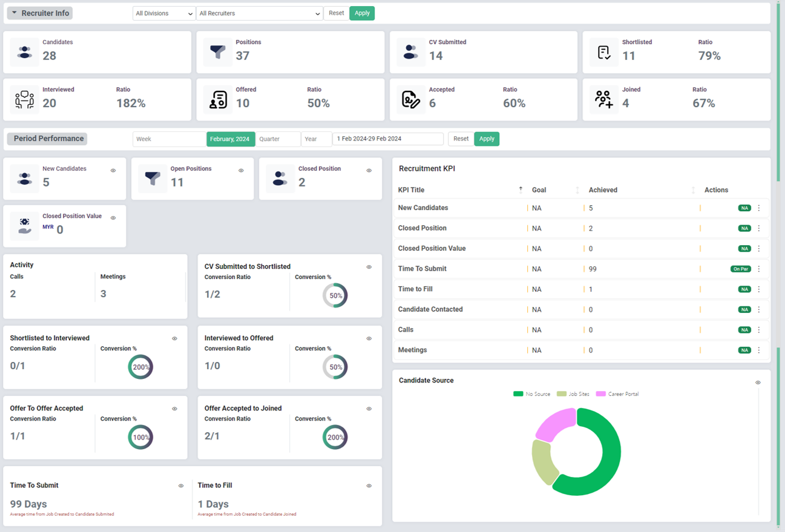Open the All Recruiters dropdown
The image size is (785, 532).
click(x=259, y=13)
